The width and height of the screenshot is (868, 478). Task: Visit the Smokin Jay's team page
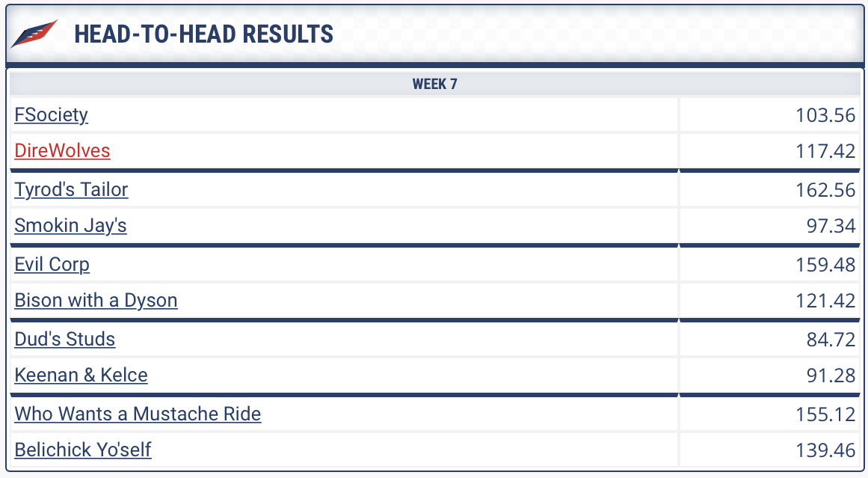pos(70,225)
